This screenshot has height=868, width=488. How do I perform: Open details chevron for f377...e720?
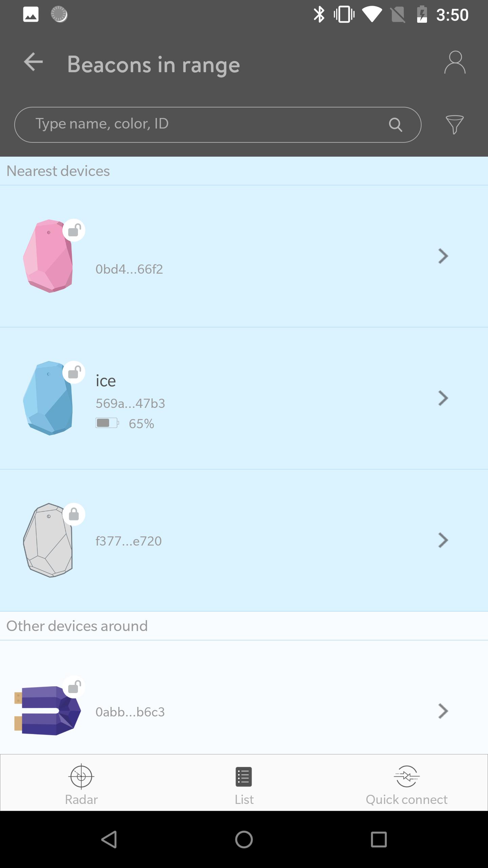pos(443,540)
